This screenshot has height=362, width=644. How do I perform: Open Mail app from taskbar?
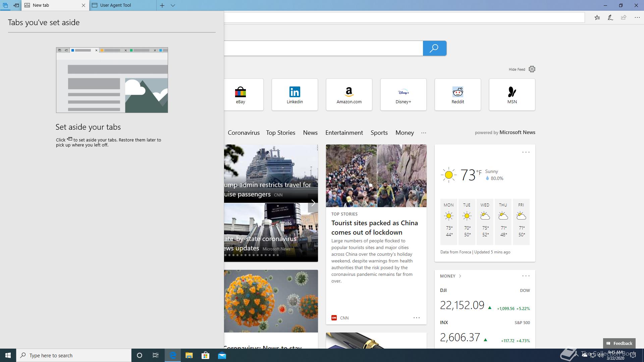coord(222,355)
